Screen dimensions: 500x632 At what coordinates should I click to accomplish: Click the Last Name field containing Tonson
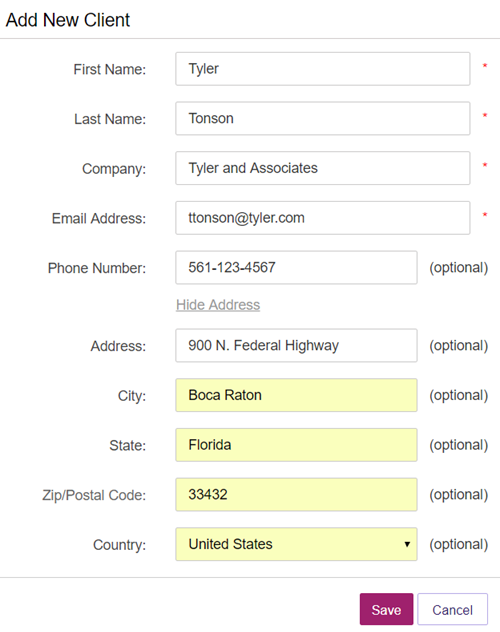(x=323, y=118)
